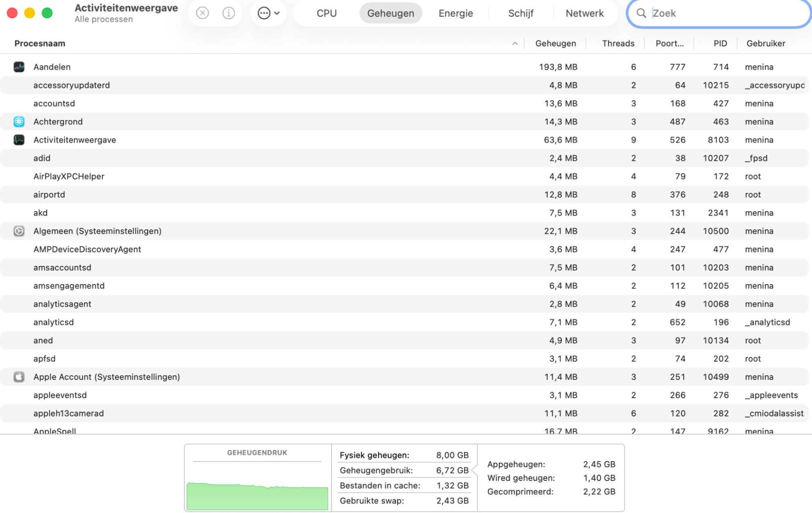Click the 193,8 MB memory value
Viewport: 812px width, 513px height.
click(x=558, y=67)
